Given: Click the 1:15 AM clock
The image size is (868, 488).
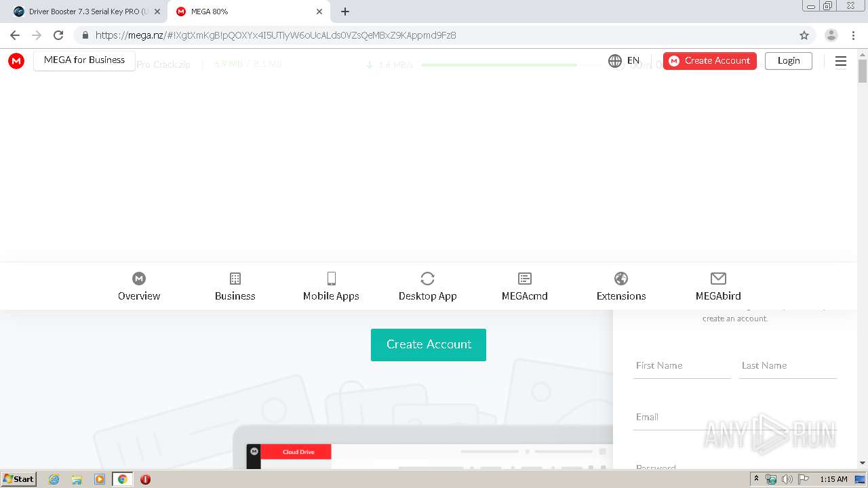Looking at the screenshot, I should tap(833, 479).
